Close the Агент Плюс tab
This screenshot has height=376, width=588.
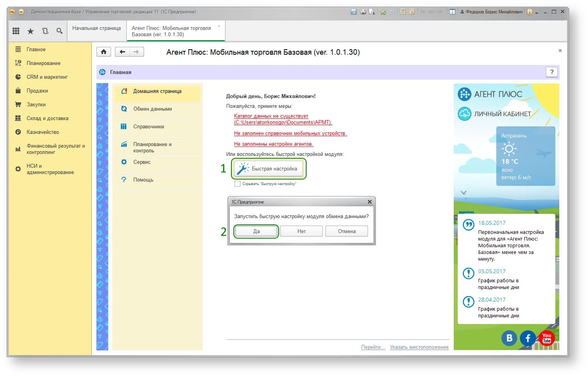coord(219,26)
